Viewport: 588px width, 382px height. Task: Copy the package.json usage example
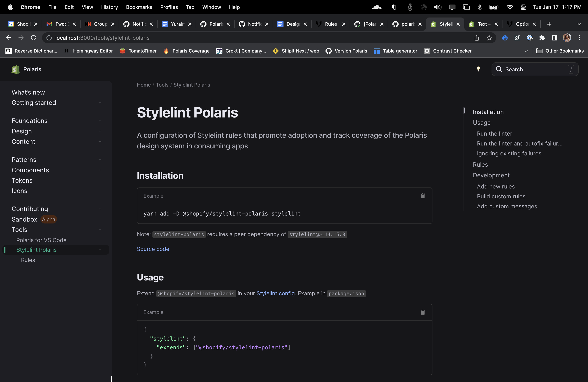[423, 312]
